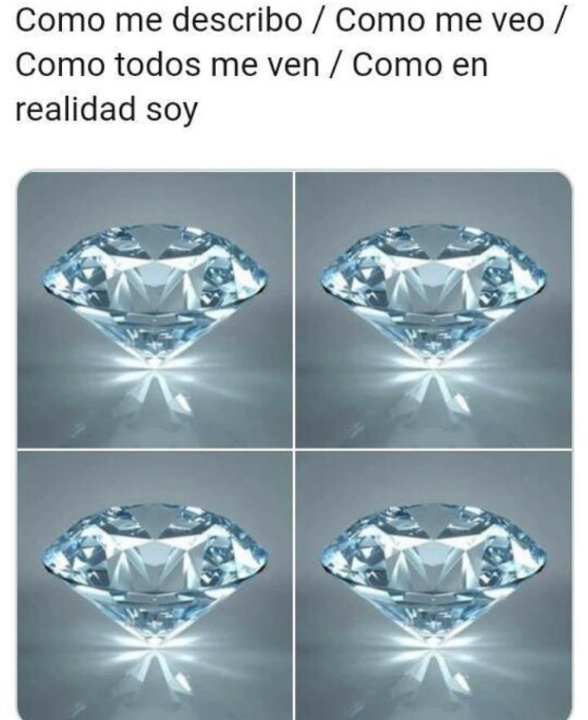Select the words "realidad soy"
This screenshot has width=588, height=720.
(x=107, y=111)
